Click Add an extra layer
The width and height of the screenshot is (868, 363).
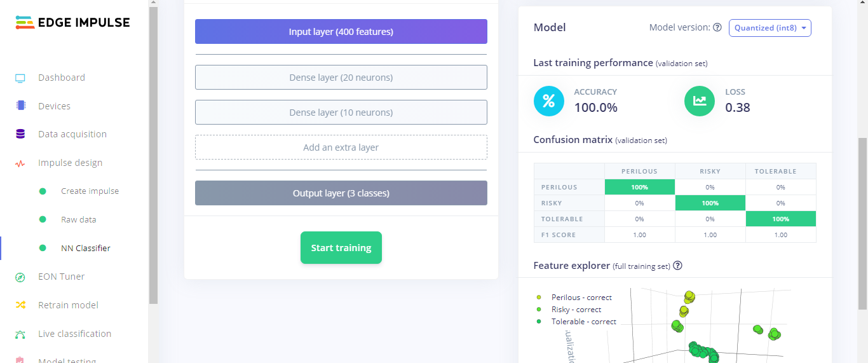[341, 147]
